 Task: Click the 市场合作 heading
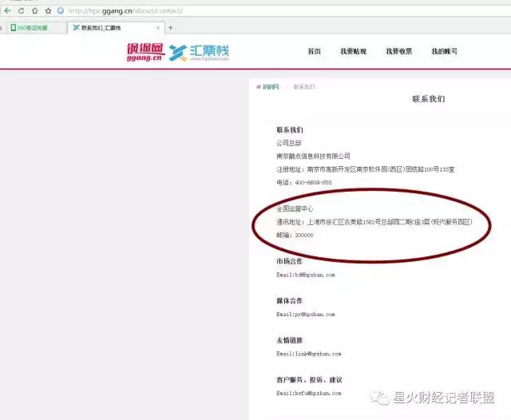click(290, 261)
